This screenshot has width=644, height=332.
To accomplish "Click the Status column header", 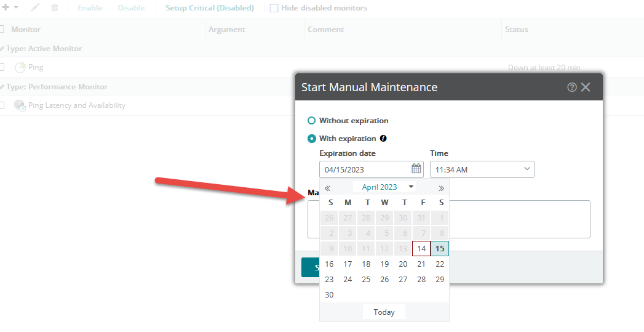I will coord(517,29).
